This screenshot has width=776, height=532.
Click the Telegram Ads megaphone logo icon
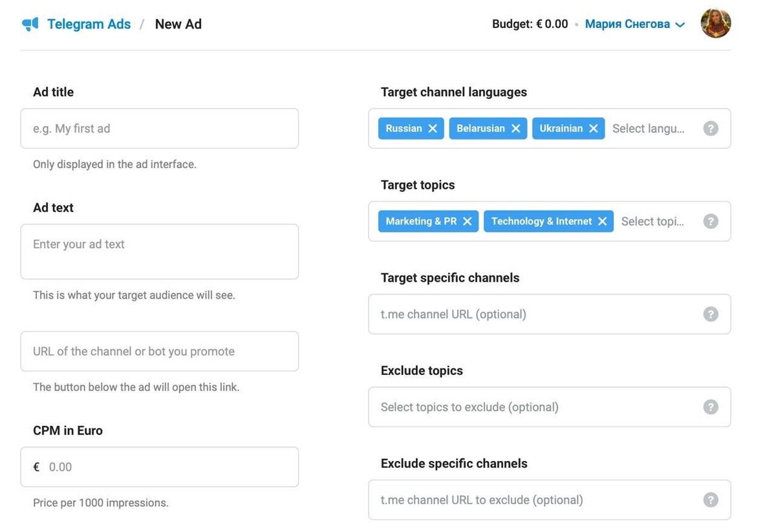pyautogui.click(x=30, y=25)
